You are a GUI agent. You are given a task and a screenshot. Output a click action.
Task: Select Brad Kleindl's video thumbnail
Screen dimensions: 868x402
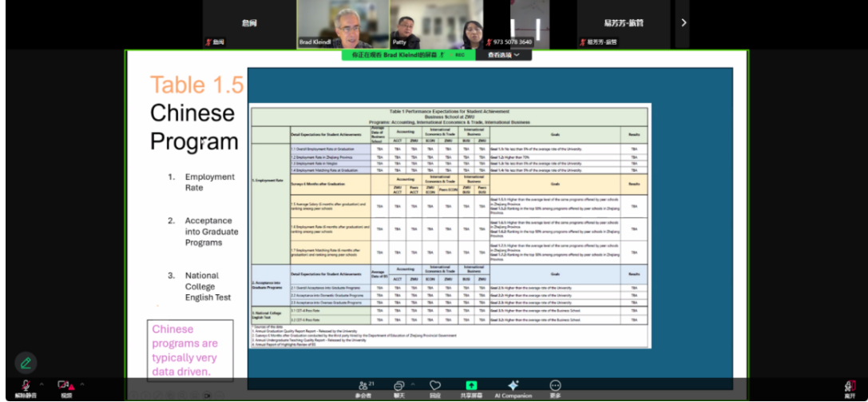tap(343, 24)
